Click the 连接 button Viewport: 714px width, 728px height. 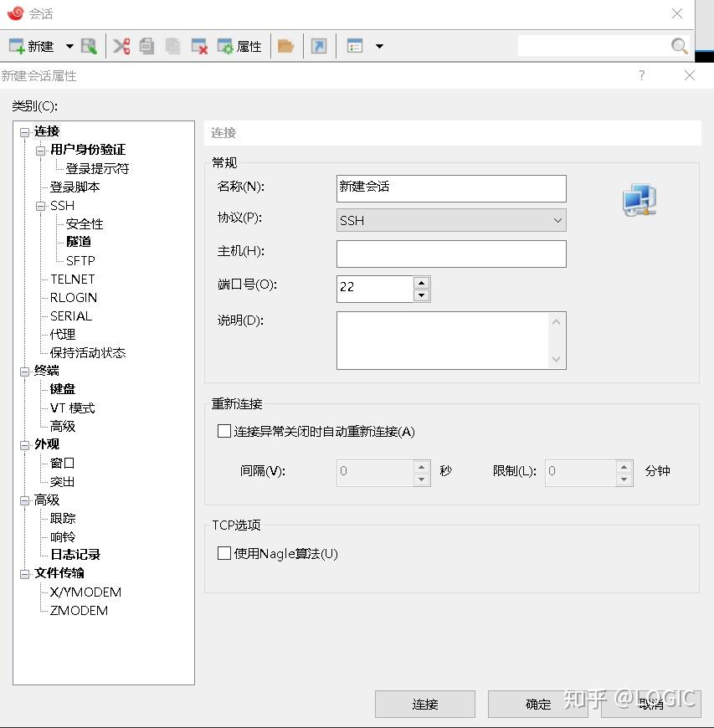[424, 704]
